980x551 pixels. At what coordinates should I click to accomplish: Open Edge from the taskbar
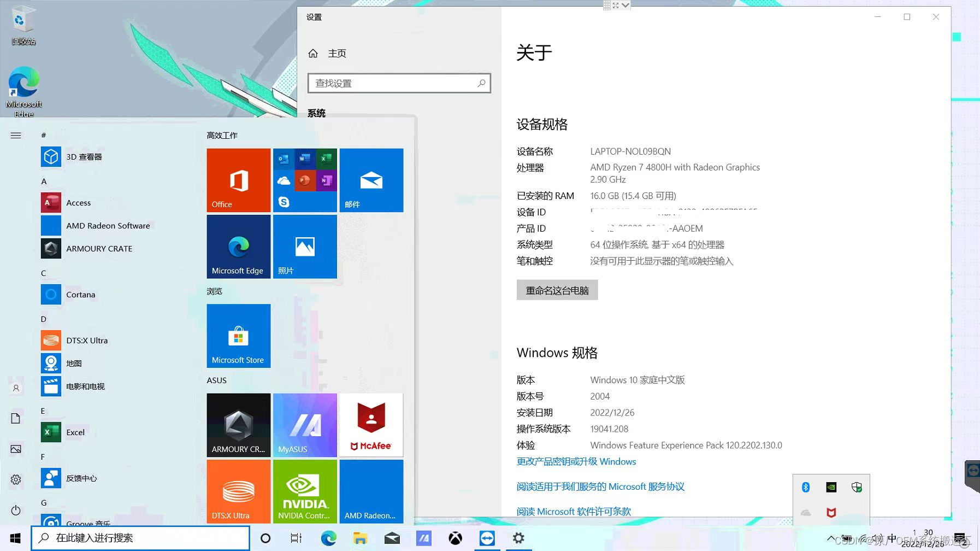pos(328,538)
